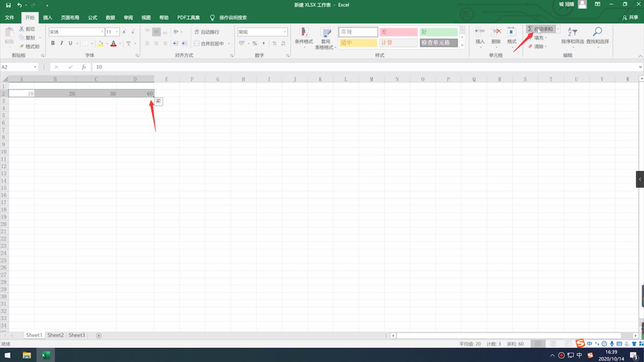644x362 pixels.
Task: Apply the Bad (差) red cell style
Action: (398, 32)
